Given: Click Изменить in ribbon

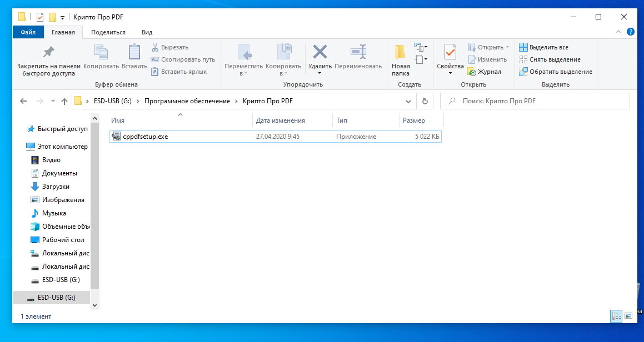Looking at the screenshot, I should click(487, 59).
